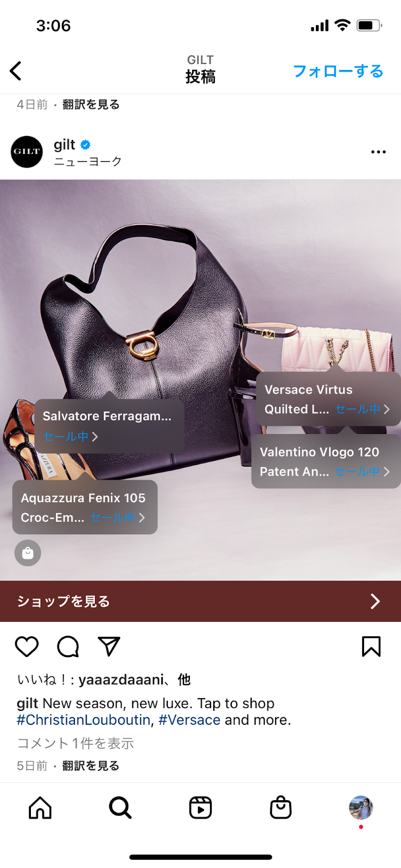This screenshot has width=401, height=868.
Task: Save post with bookmark icon
Action: (x=371, y=646)
